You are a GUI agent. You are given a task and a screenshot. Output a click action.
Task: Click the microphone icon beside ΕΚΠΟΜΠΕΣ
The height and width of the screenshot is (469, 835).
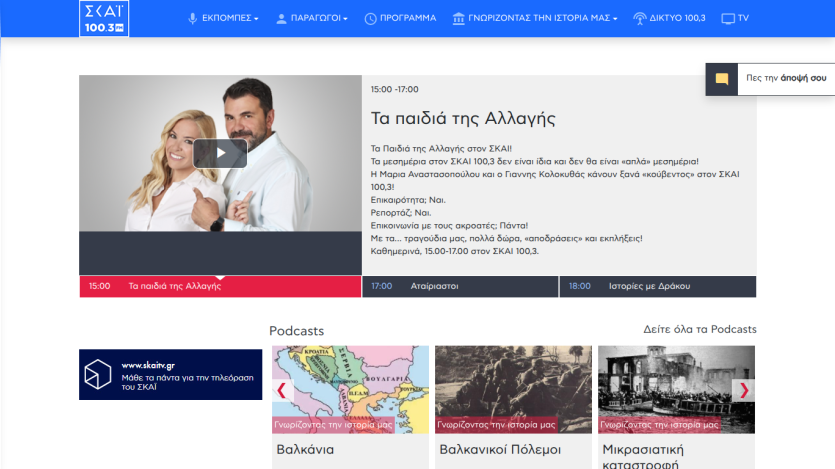(x=192, y=19)
